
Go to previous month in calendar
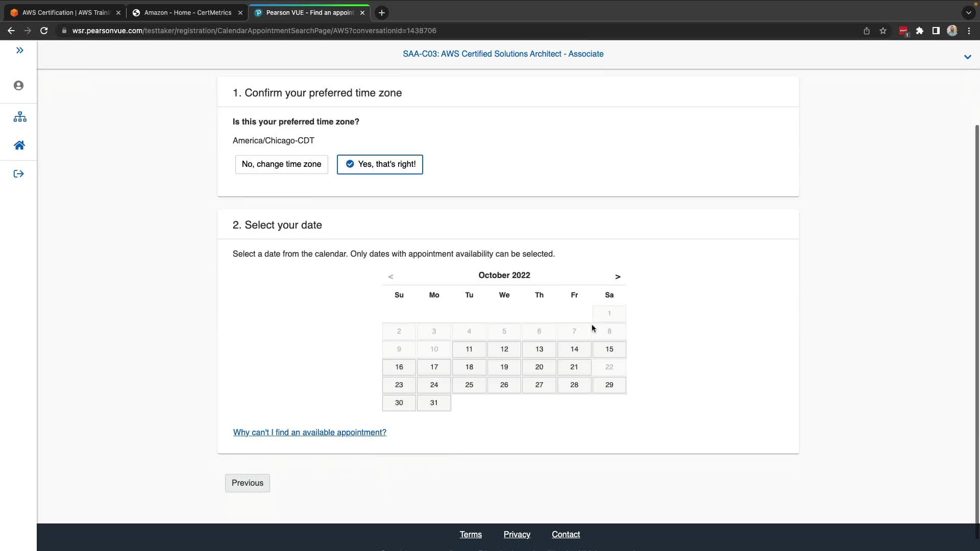coord(390,277)
